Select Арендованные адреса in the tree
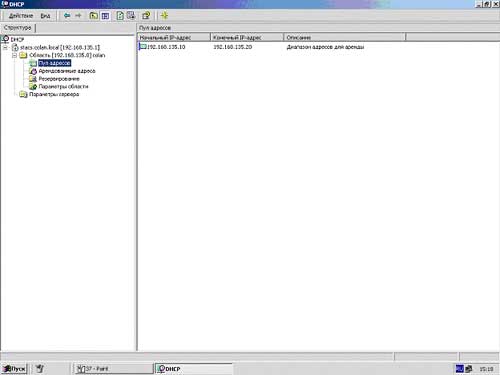The image size is (500, 375). 67,71
